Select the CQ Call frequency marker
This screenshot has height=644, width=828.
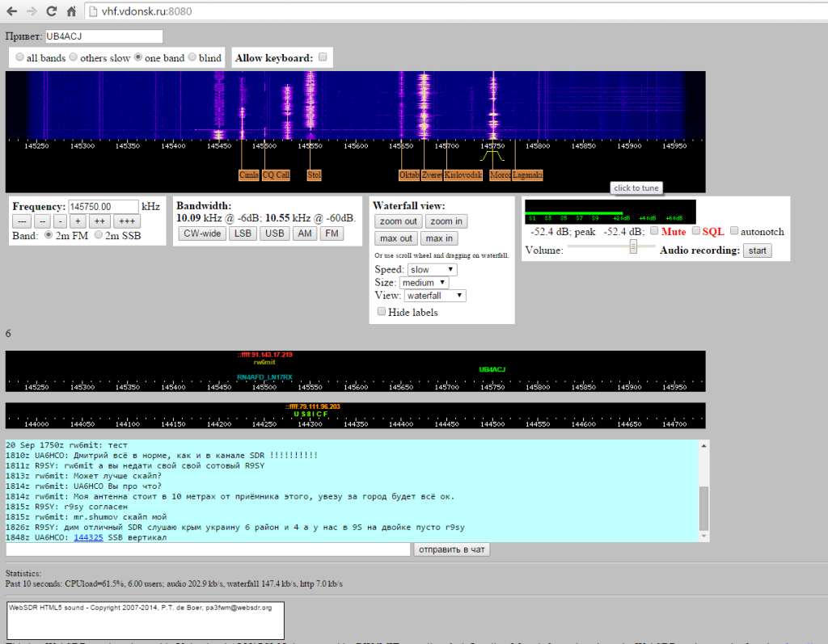coord(276,175)
